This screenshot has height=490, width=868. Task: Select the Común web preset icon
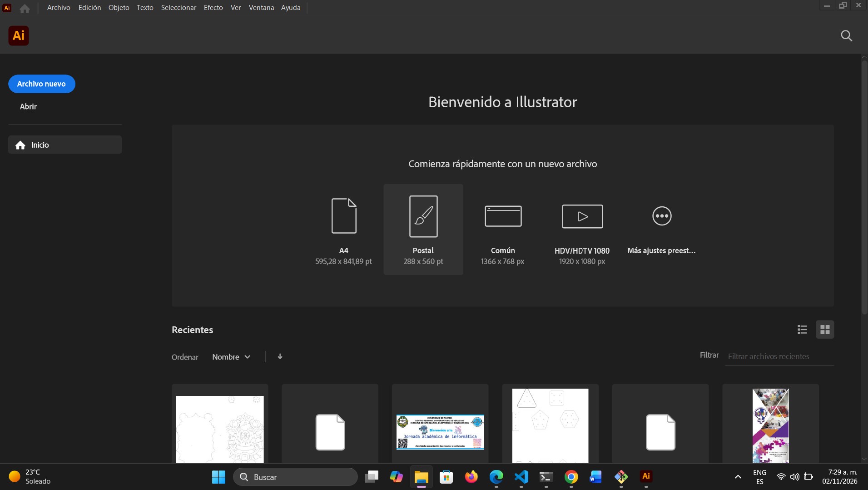click(503, 216)
